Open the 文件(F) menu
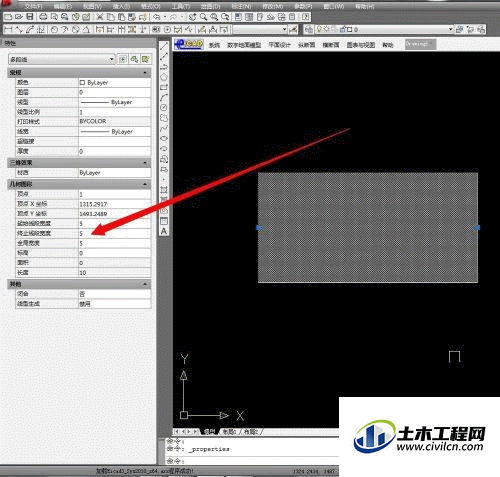This screenshot has width=500, height=477. 33,6
